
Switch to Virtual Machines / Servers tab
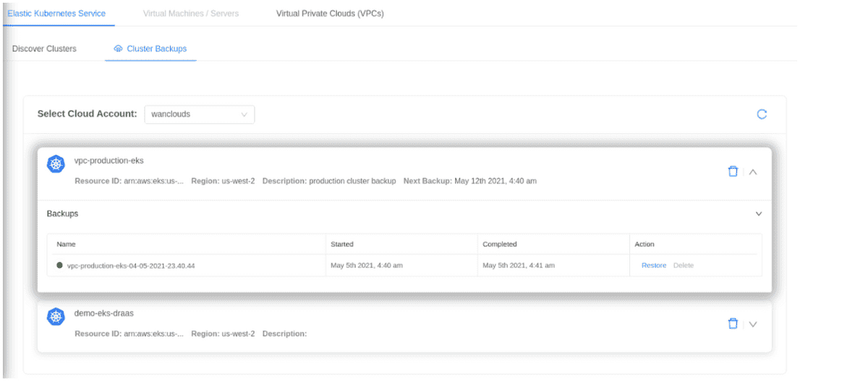click(x=191, y=14)
